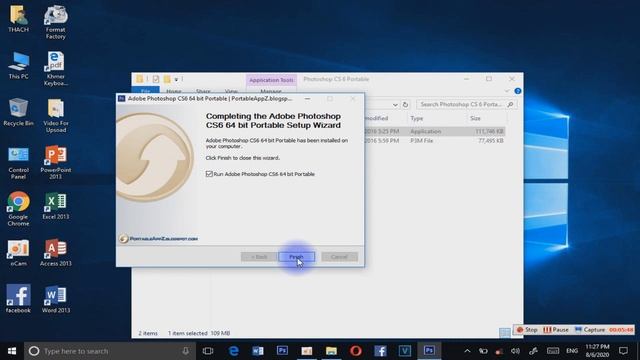
Task: Open the Share ribbon tab in Explorer
Action: pyautogui.click(x=203, y=91)
